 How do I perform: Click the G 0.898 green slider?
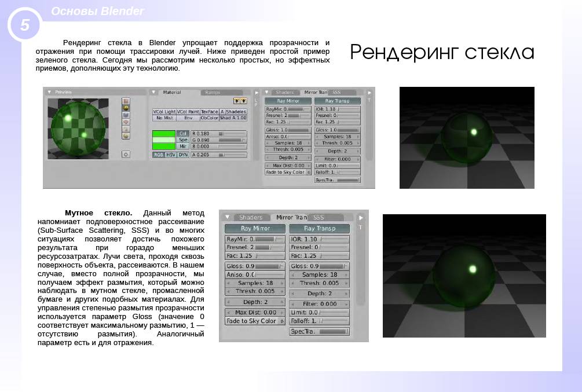(219, 140)
